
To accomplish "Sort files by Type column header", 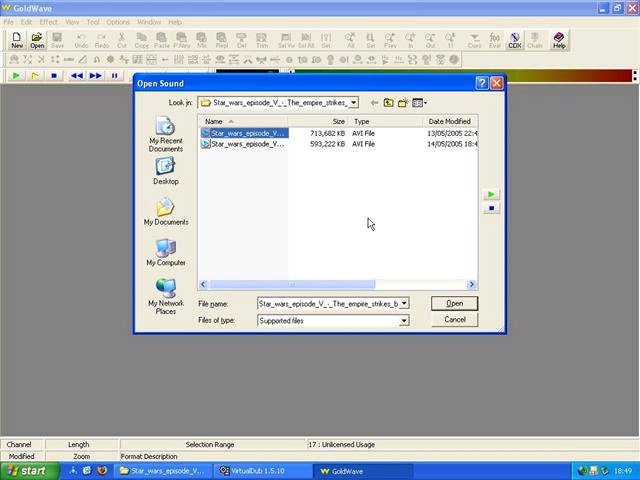I will point(386,121).
